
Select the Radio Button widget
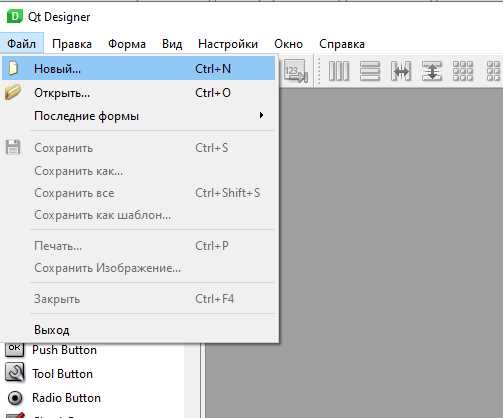(x=66, y=398)
